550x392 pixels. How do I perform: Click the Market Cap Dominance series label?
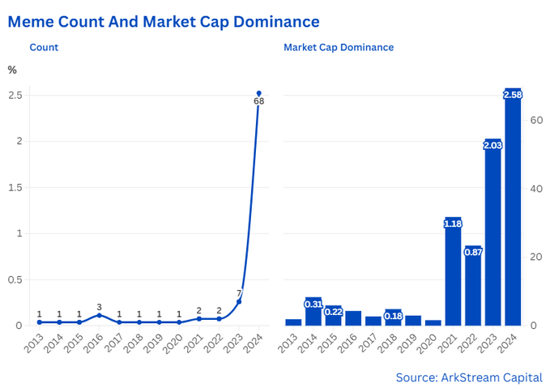(339, 47)
